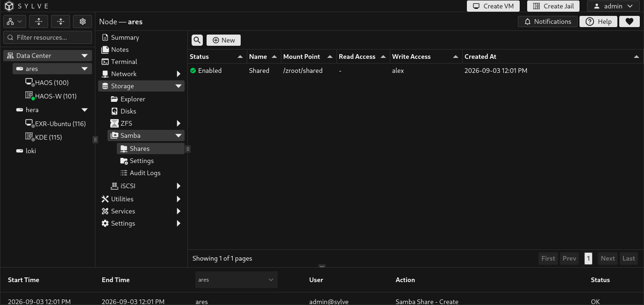Expand the node Settings menu arrow

point(179,223)
